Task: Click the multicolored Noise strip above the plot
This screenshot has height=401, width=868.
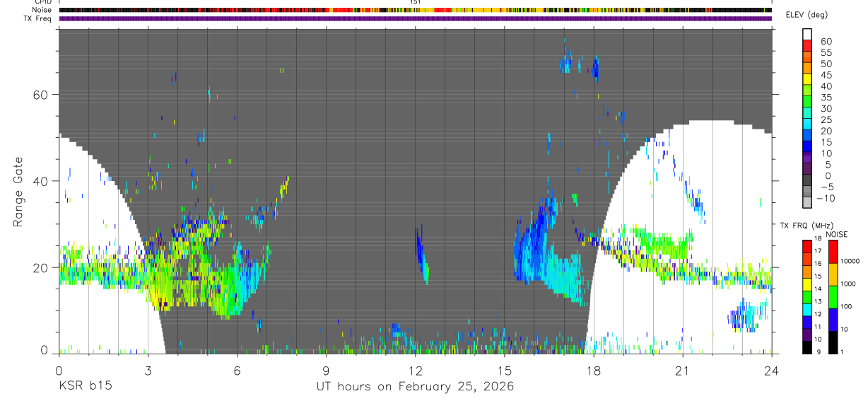Action: coord(415,10)
